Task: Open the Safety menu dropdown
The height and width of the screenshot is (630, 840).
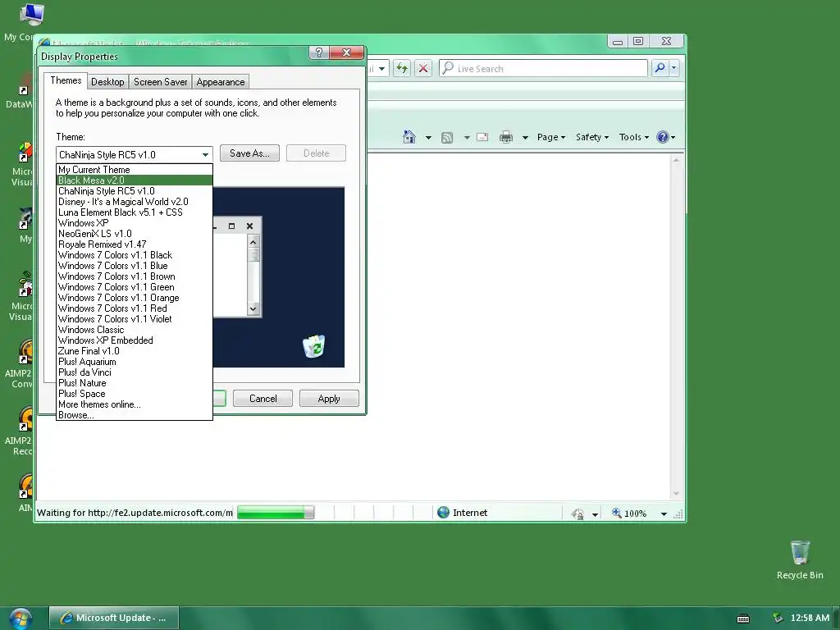Action: [x=592, y=137]
